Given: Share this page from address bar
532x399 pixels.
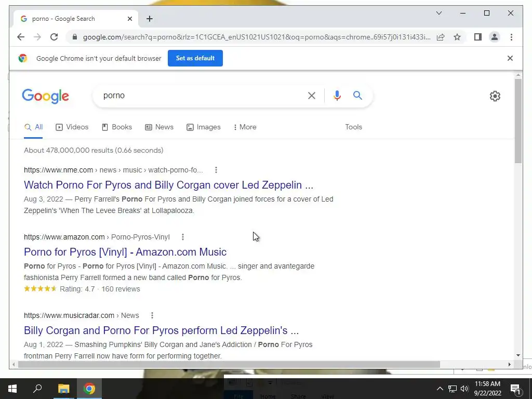Looking at the screenshot, I should [441, 37].
